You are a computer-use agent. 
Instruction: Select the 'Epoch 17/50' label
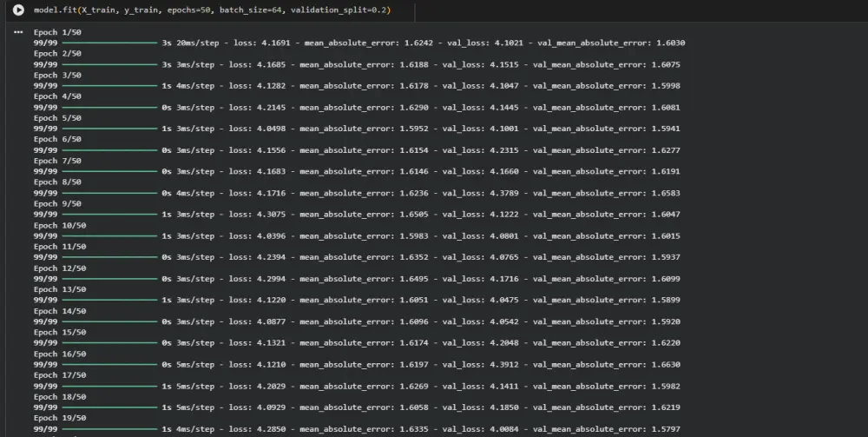60,375
